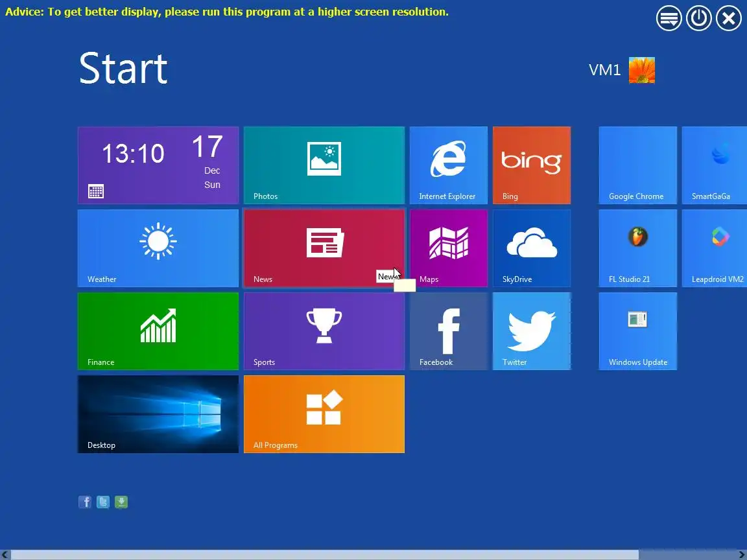
Task: Click the VM1 user name
Action: coord(604,70)
